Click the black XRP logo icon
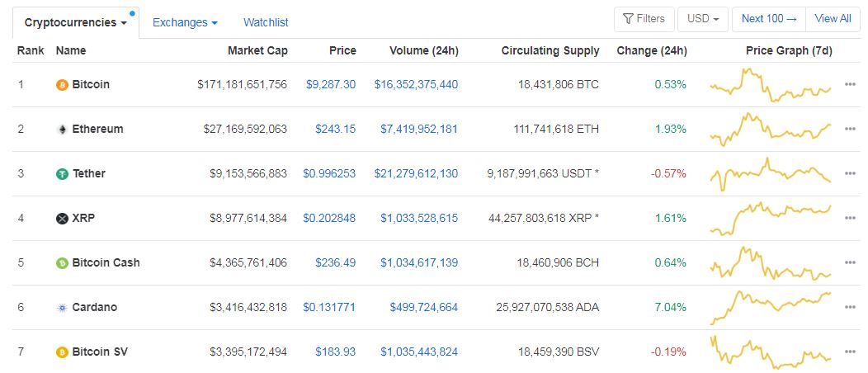This screenshot has height=373, width=868. pyautogui.click(x=62, y=219)
